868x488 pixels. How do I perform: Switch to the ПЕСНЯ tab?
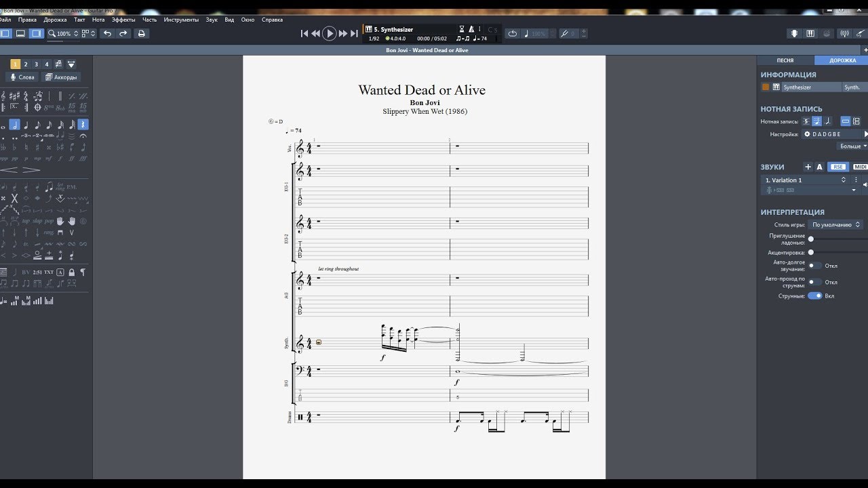785,60
